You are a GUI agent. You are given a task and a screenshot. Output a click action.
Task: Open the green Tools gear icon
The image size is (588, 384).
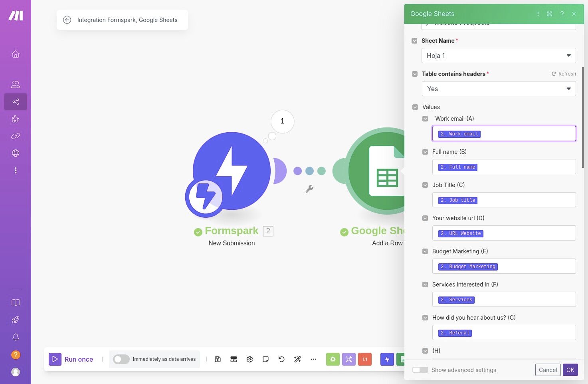(333, 359)
